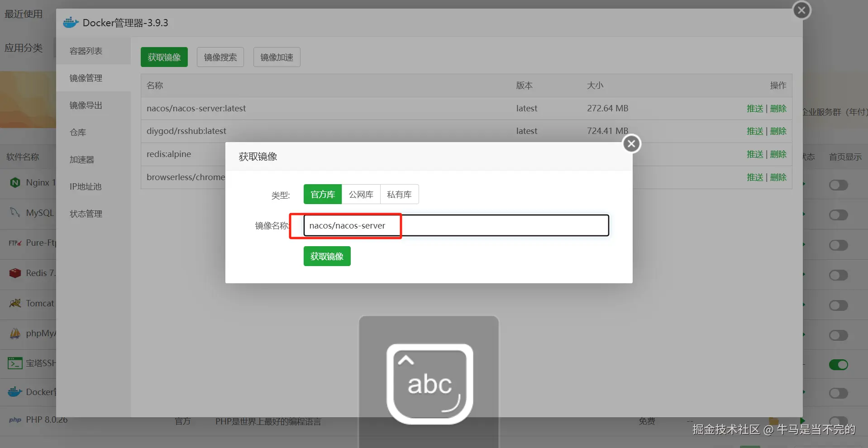The image size is (868, 448).
Task: Click 最近使用 in background panel
Action: click(24, 14)
